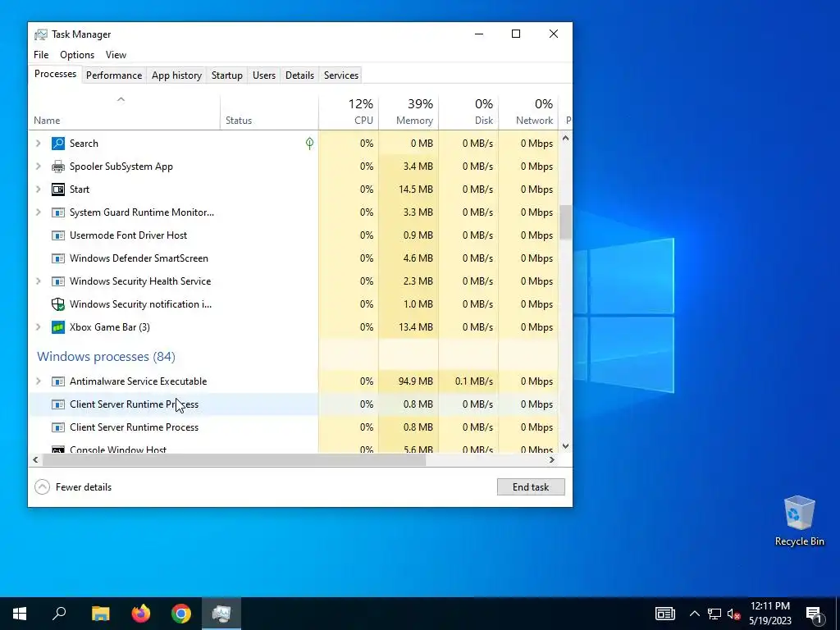
Task: Sort by the Network column header
Action: [x=529, y=112]
